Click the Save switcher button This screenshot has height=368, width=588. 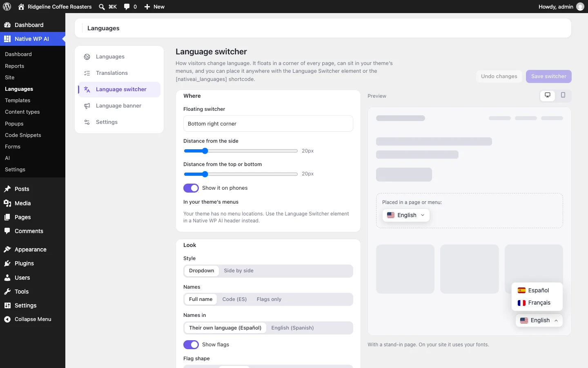(x=549, y=76)
